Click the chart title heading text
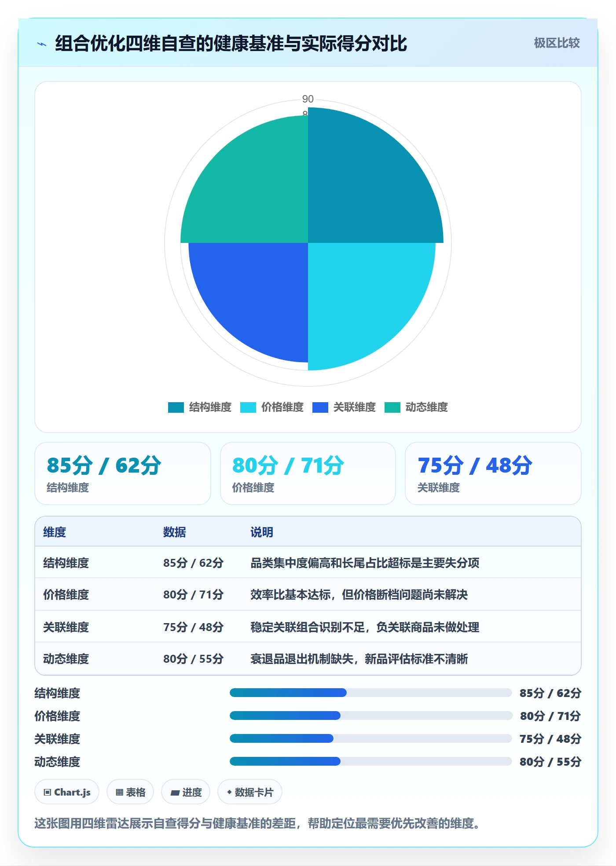The image size is (616, 866). [x=231, y=44]
